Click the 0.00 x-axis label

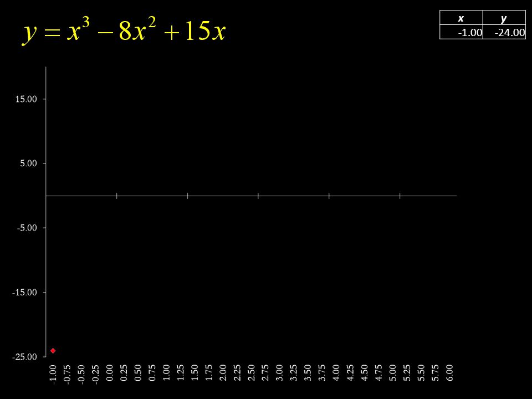click(x=110, y=372)
